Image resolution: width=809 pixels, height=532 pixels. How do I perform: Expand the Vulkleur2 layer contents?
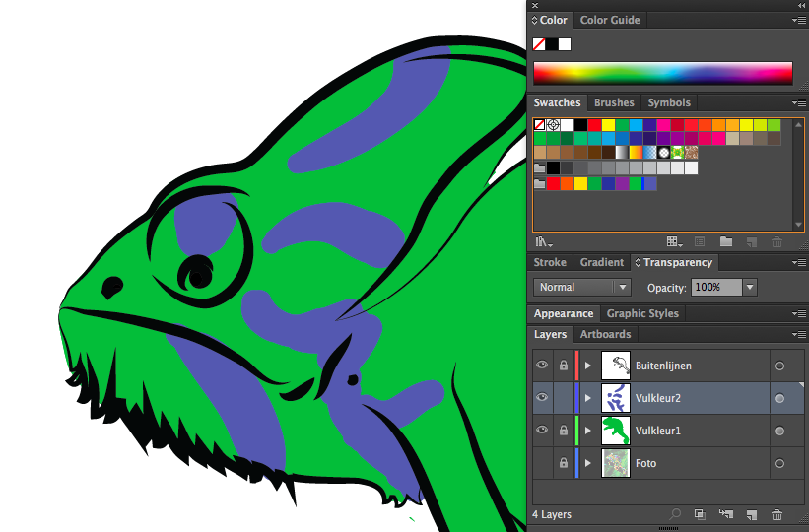tap(589, 398)
